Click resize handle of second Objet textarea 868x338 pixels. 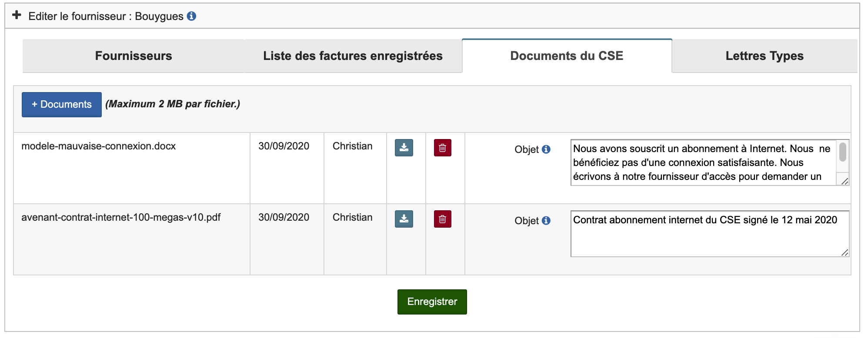pos(845,253)
